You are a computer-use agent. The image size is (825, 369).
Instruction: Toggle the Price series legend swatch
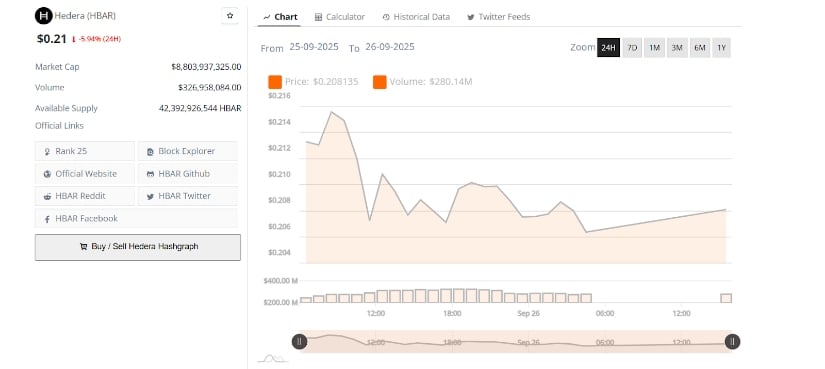275,82
